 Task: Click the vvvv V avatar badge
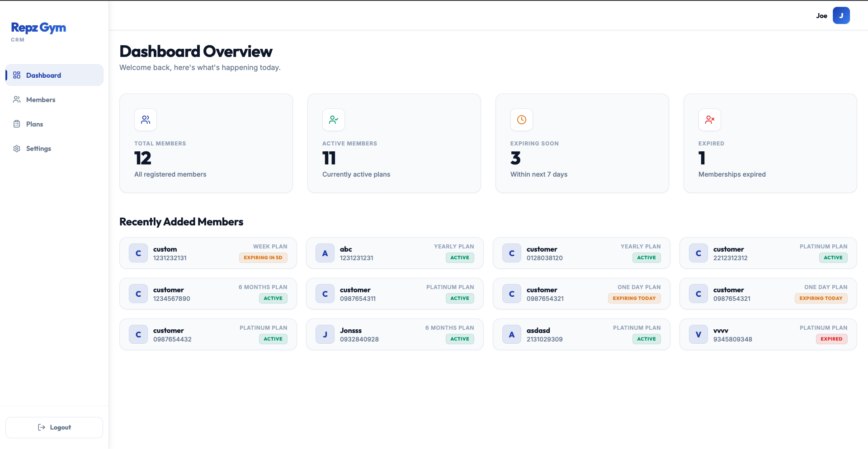tap(698, 335)
